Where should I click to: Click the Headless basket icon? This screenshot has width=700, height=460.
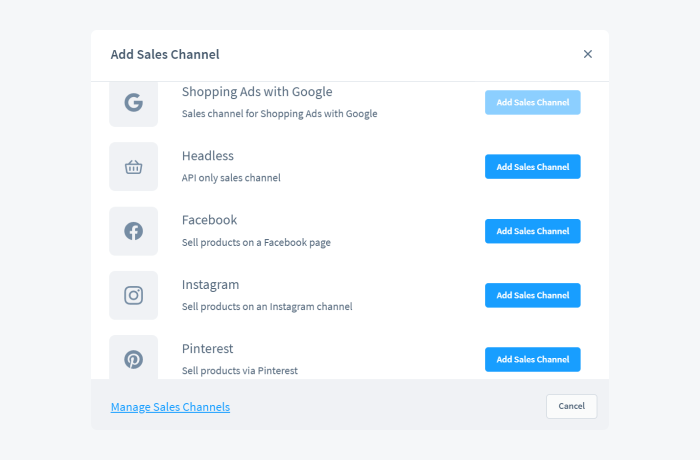coord(133,167)
